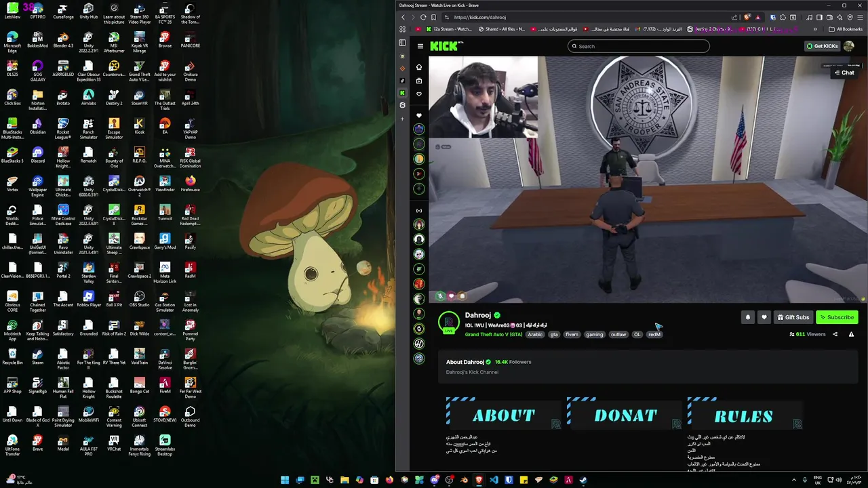This screenshot has width=868, height=488.
Task: Open 'Shared - All files' bookmark
Action: 502,29
